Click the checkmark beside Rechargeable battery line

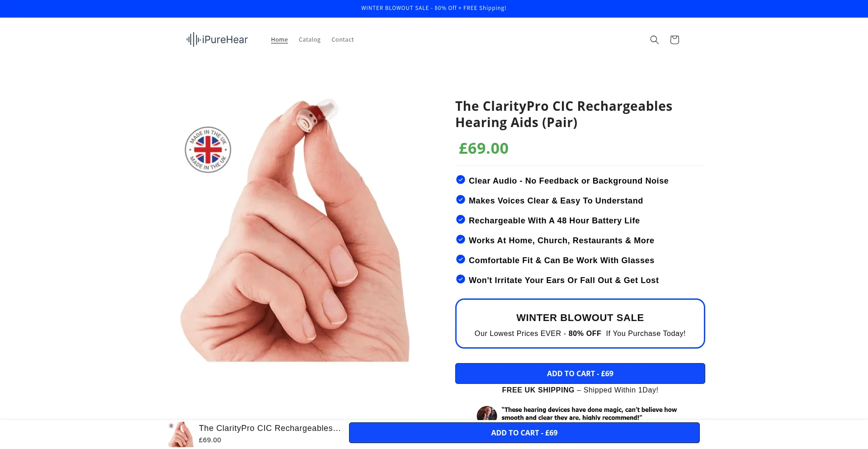click(461, 219)
